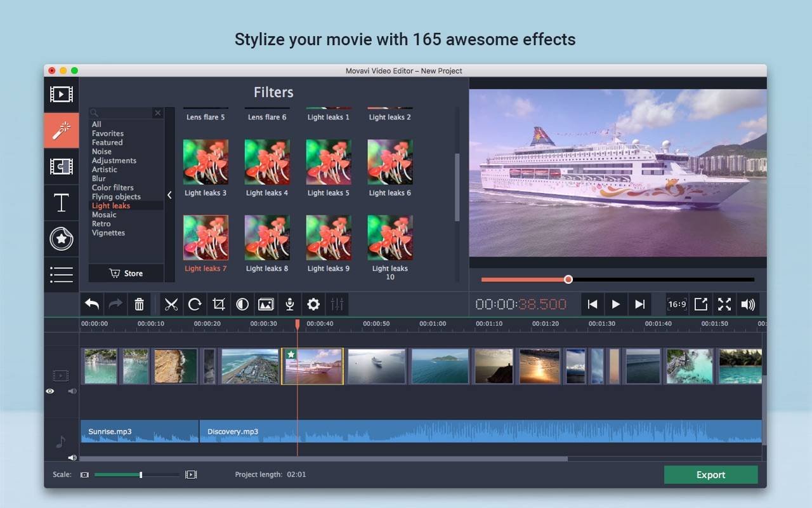Mute the audio track speaker icon
Viewport: 812px width, 508px height.
[72, 457]
